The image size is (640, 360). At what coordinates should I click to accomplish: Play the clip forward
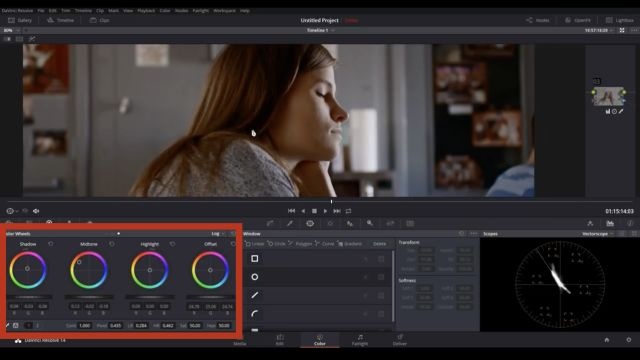325,211
